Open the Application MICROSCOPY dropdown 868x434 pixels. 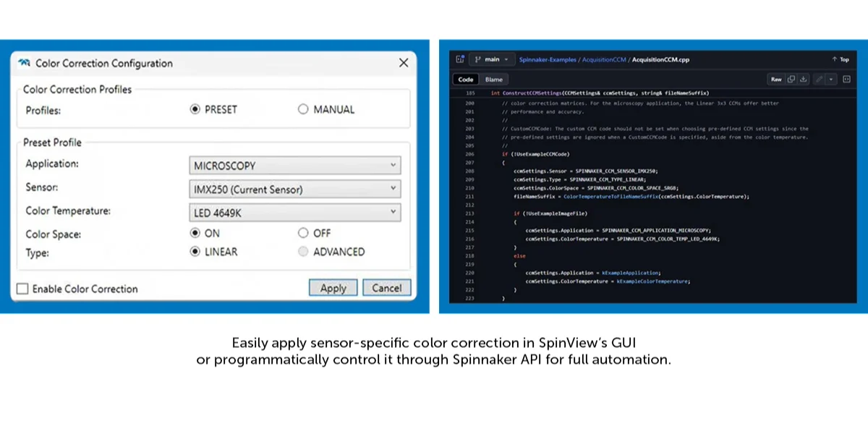(294, 166)
